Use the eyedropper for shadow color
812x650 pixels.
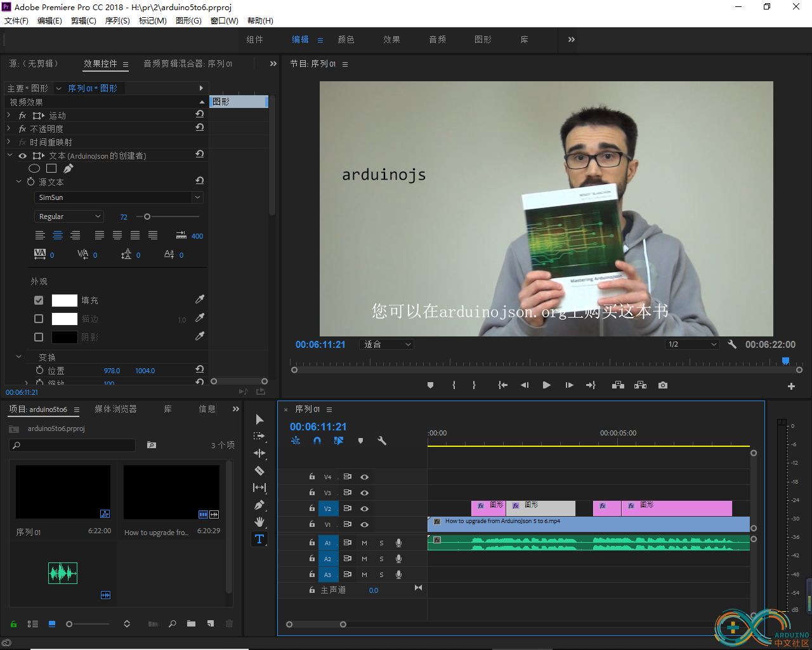[200, 336]
